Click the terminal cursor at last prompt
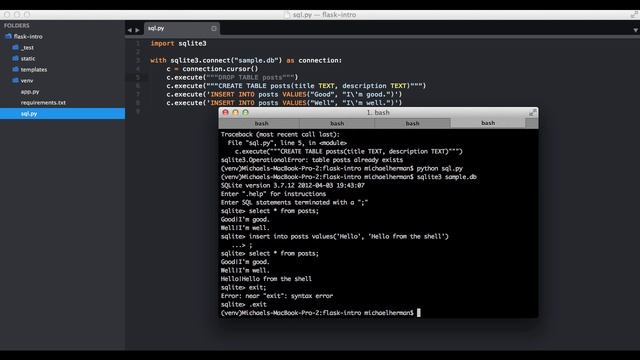The width and height of the screenshot is (640, 360). (419, 313)
